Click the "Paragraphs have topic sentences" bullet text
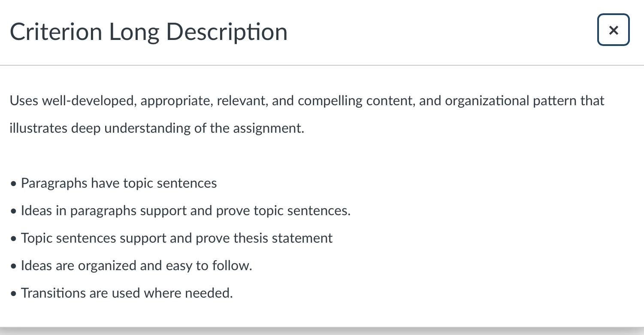The image size is (644, 335). (x=119, y=183)
